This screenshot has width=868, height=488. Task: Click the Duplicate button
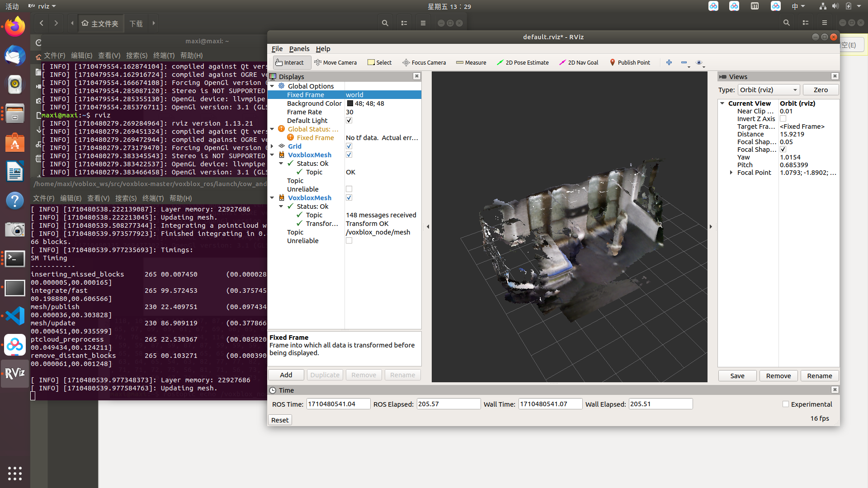(324, 374)
